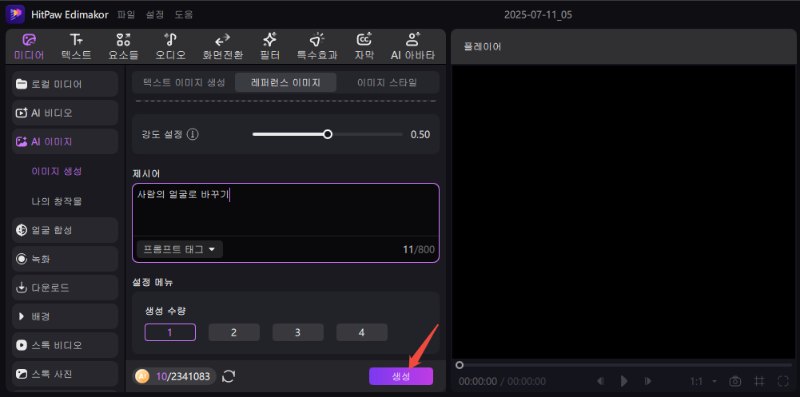This screenshot has height=397, width=800.
Task: Open the AI 아바타 avatar panel
Action: (x=413, y=47)
